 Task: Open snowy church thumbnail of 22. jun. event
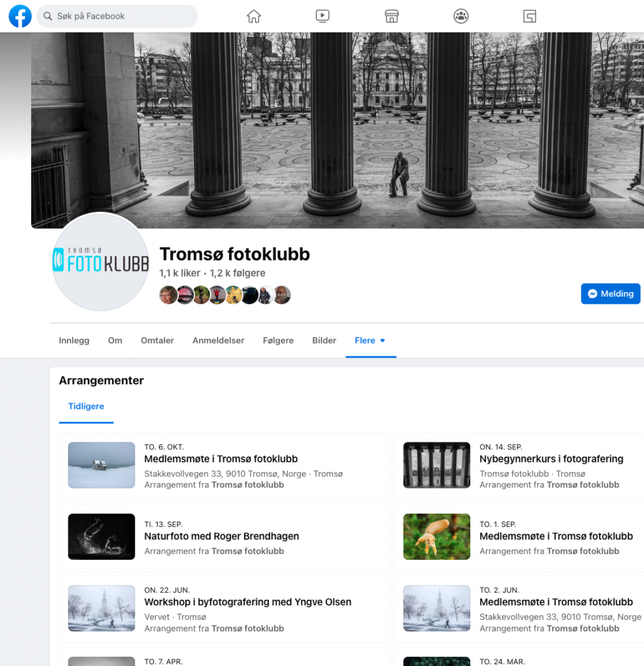coord(101,608)
